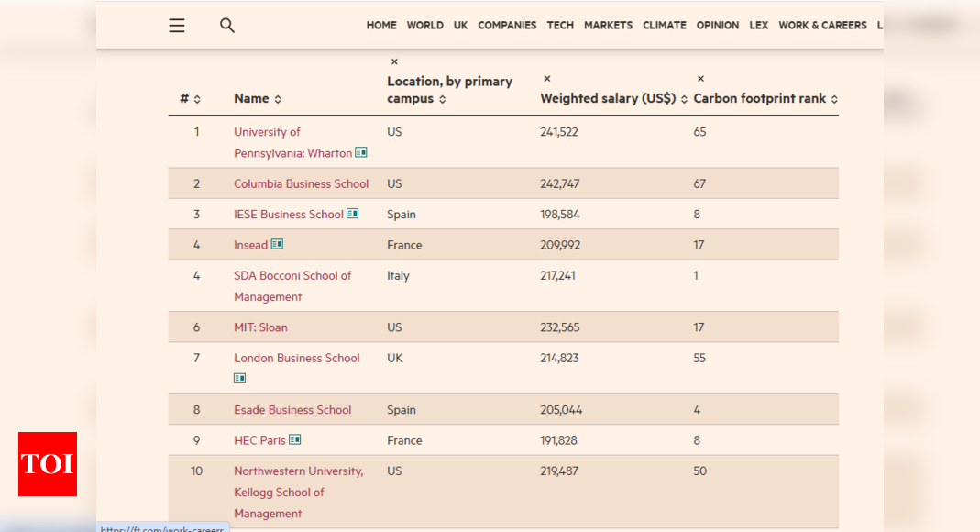Open HEC Paris profile card icon

295,439
